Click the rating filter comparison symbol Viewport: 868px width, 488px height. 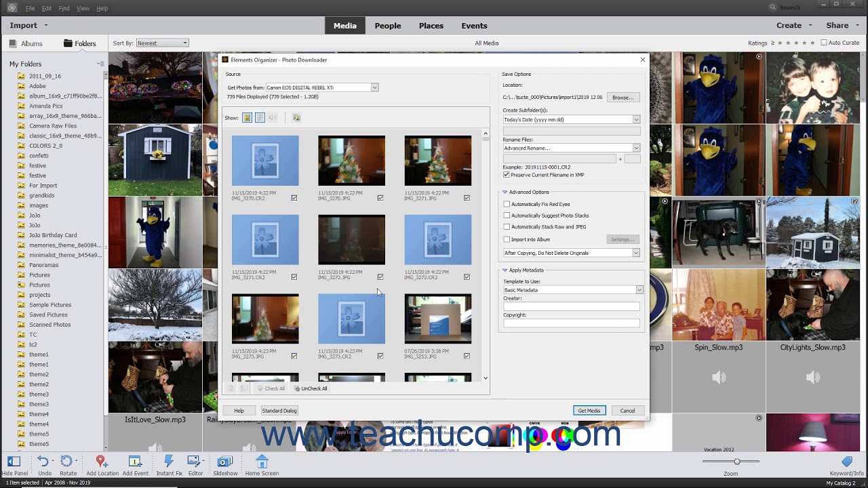[773, 43]
